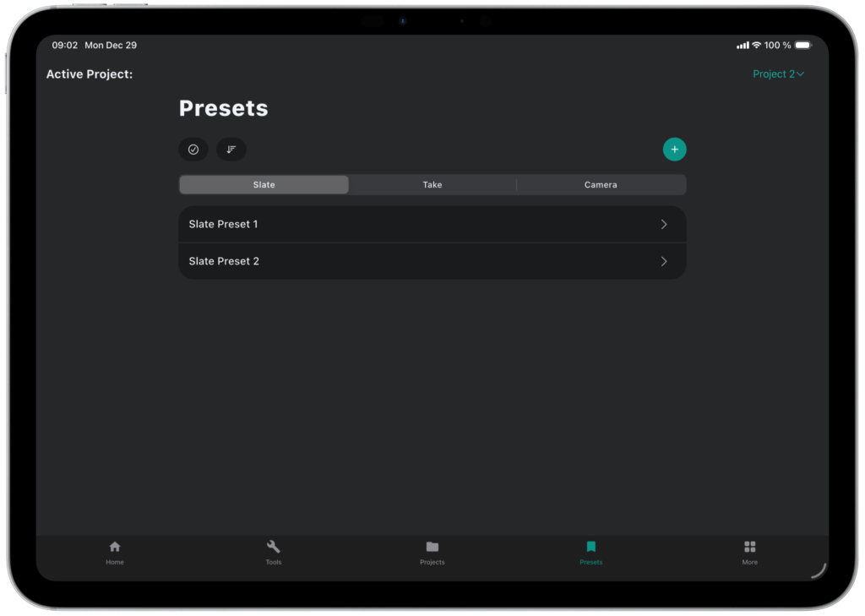Go to the Home tab icon

(115, 547)
